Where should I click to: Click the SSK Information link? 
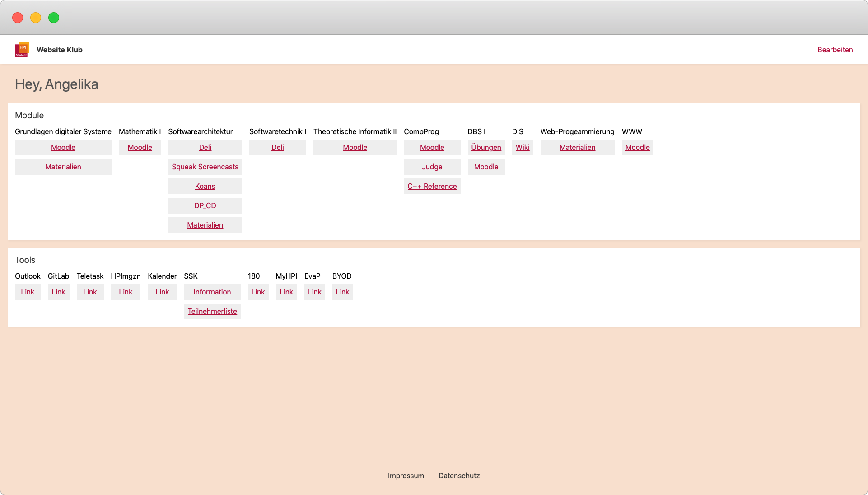pos(212,292)
